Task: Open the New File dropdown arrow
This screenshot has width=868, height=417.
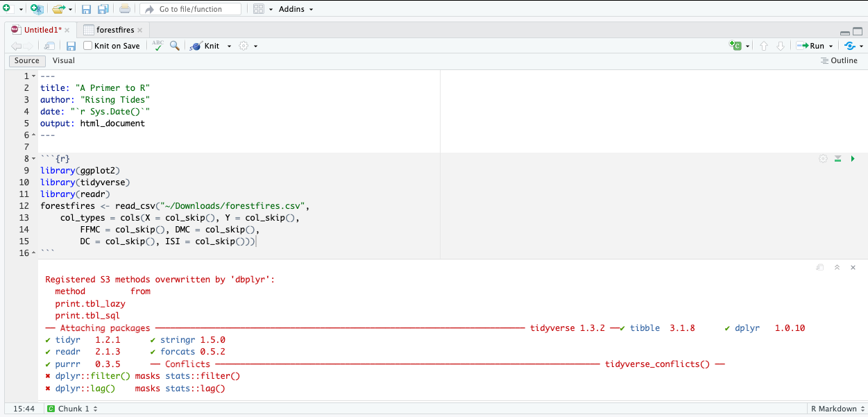Action: tap(21, 10)
